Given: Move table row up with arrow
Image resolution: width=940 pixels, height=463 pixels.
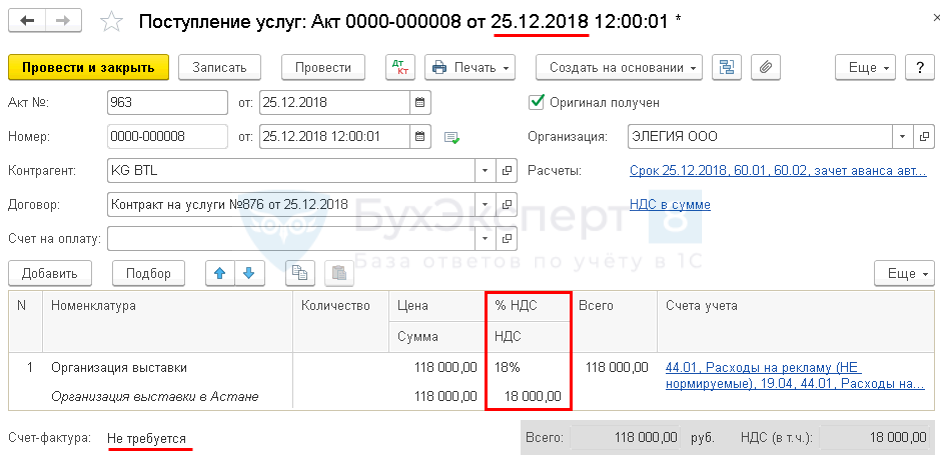Looking at the screenshot, I should tap(220, 273).
